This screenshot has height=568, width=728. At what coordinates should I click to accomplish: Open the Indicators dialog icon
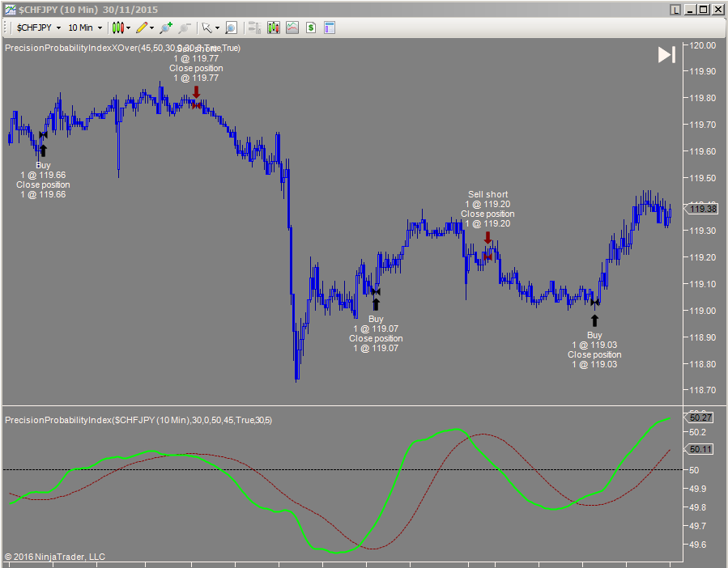pos(274,28)
